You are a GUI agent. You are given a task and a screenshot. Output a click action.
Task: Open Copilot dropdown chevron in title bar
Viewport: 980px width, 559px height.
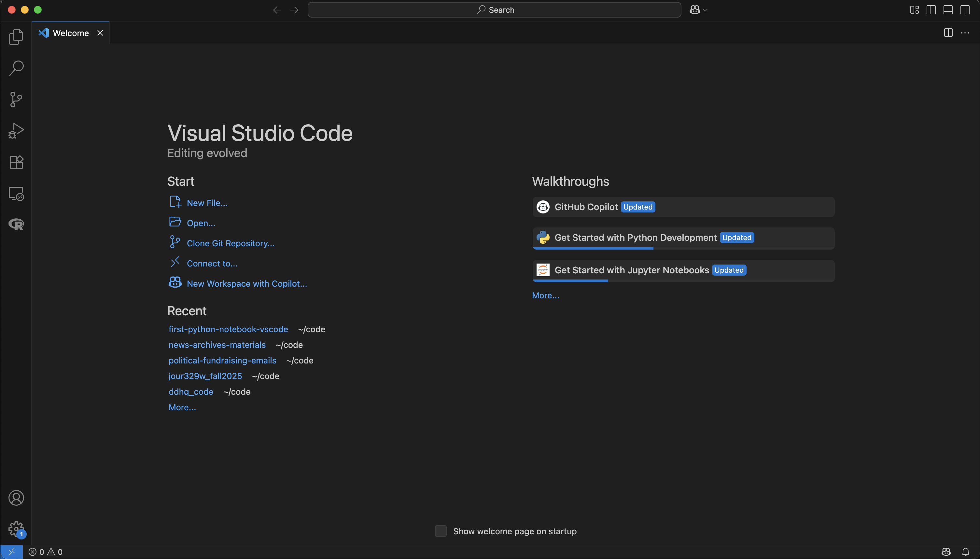point(705,10)
